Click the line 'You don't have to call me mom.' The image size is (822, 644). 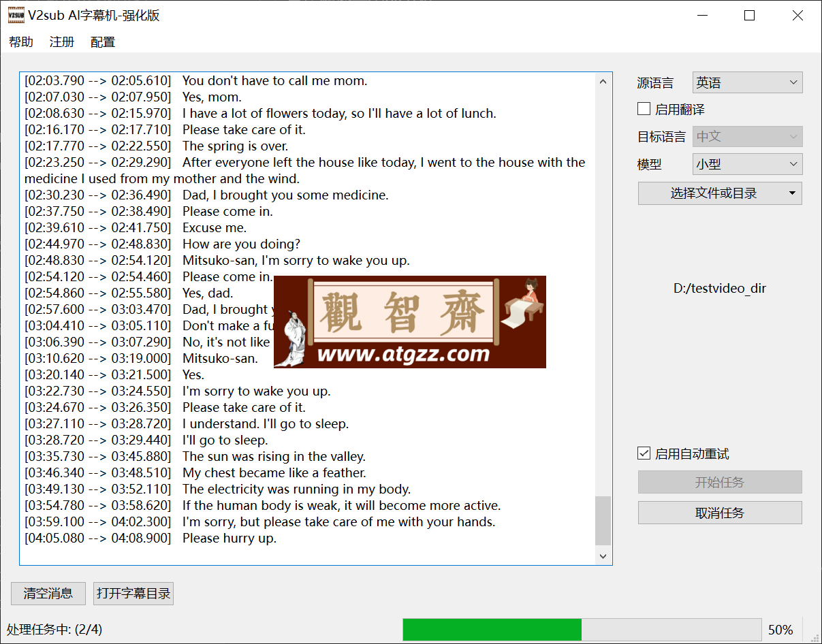pyautogui.click(x=274, y=80)
